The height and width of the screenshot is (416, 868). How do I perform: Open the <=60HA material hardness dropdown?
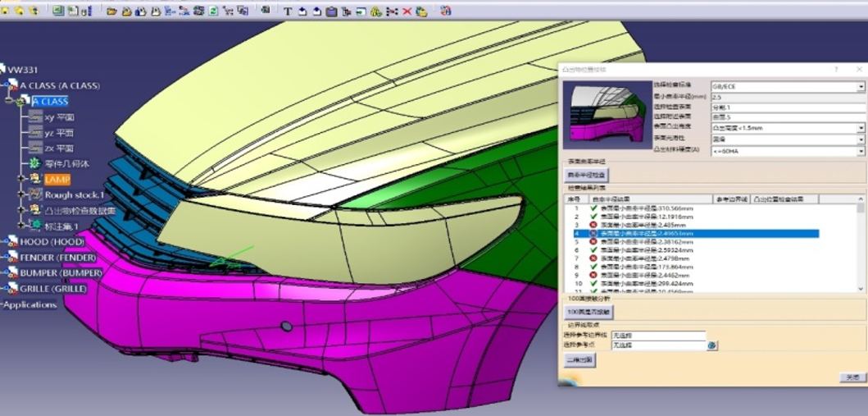point(861,150)
